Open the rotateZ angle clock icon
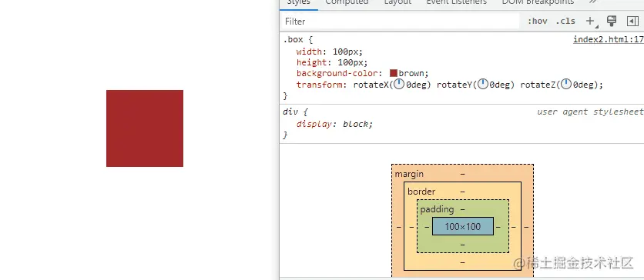Screen dimensions: 644x280 point(566,85)
